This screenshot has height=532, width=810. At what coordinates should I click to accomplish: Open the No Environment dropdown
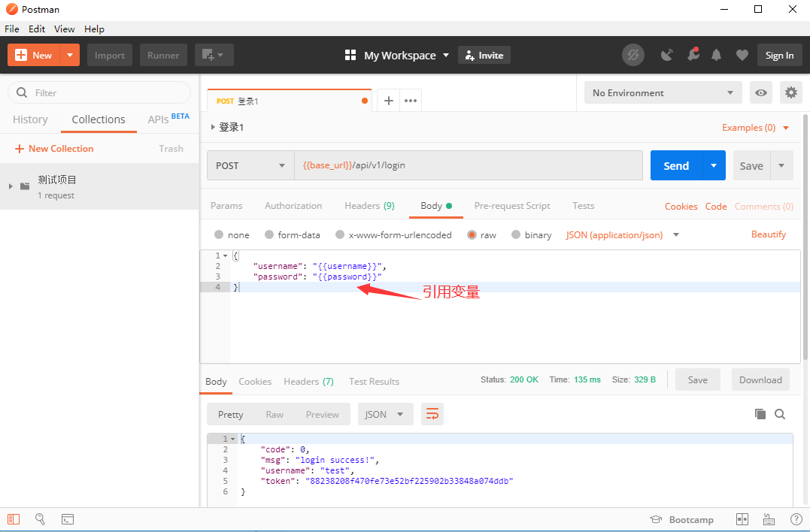[663, 93]
